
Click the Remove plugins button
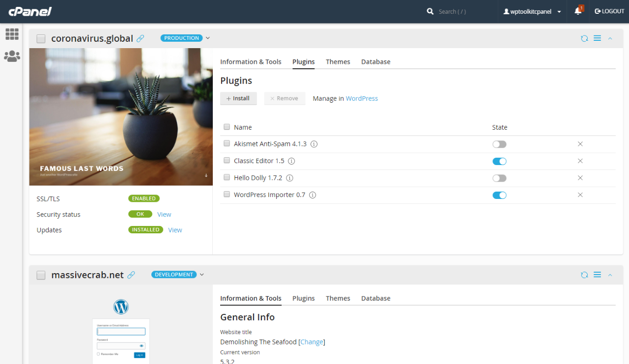click(x=285, y=98)
